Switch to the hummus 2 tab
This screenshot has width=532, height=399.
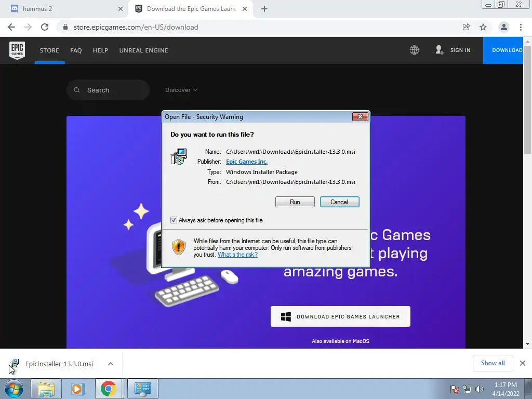64,9
